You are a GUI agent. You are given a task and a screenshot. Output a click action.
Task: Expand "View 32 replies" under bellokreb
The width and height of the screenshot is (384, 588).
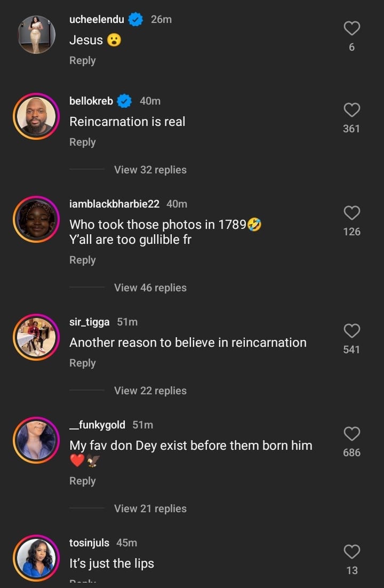click(x=150, y=170)
